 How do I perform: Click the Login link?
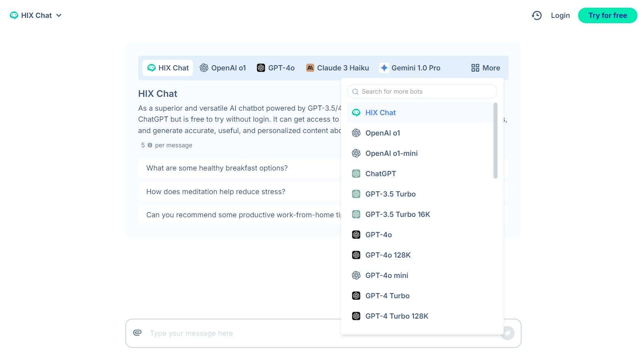pos(560,15)
